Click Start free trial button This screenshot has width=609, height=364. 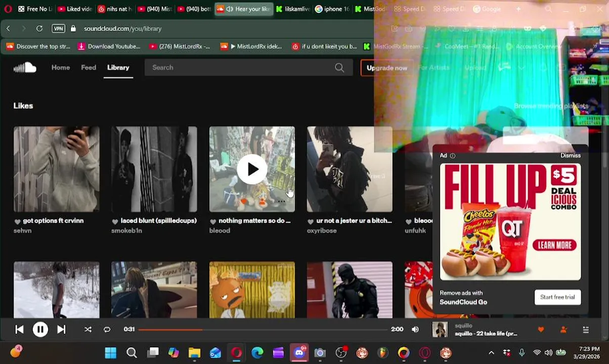[x=557, y=297]
